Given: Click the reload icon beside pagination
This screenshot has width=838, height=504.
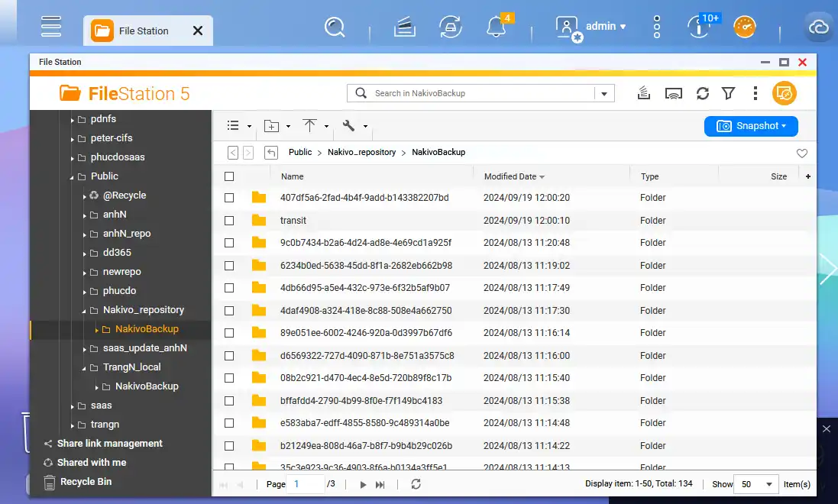Looking at the screenshot, I should [416, 484].
